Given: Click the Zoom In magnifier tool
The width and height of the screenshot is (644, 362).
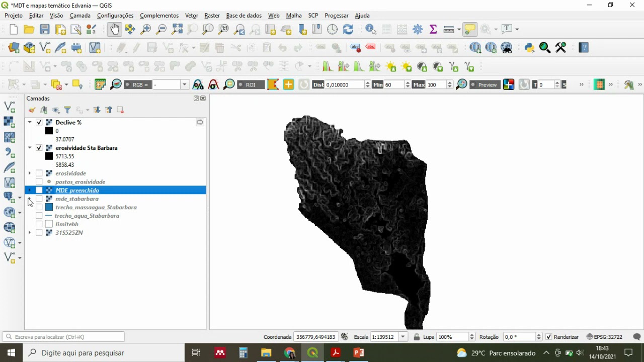Looking at the screenshot, I should (146, 29).
